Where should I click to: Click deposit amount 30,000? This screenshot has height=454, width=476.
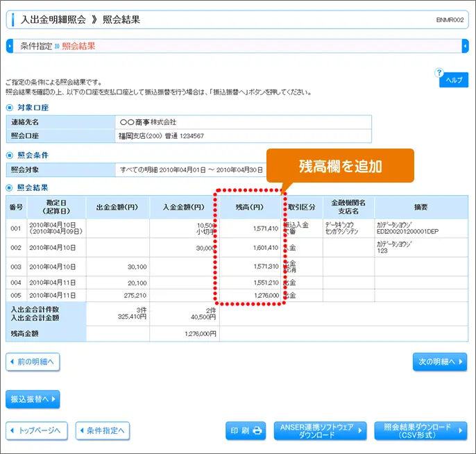click(x=206, y=248)
